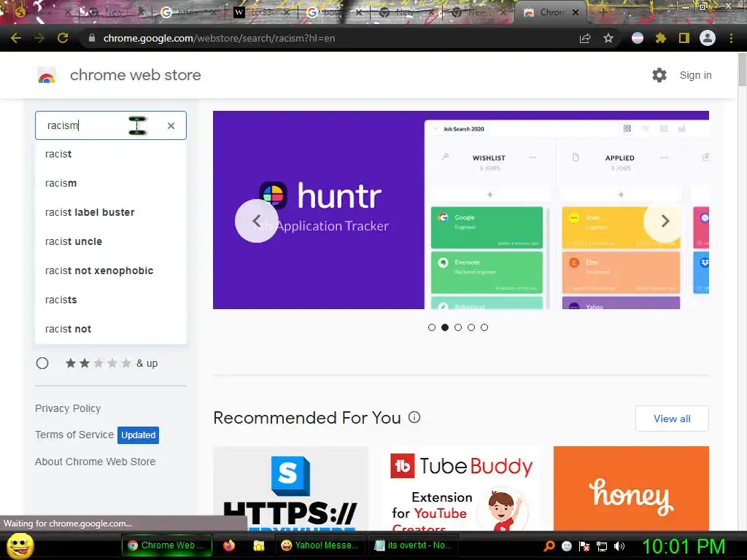747x560 pixels.
Task: Jump to the first carousel dot
Action: click(432, 327)
